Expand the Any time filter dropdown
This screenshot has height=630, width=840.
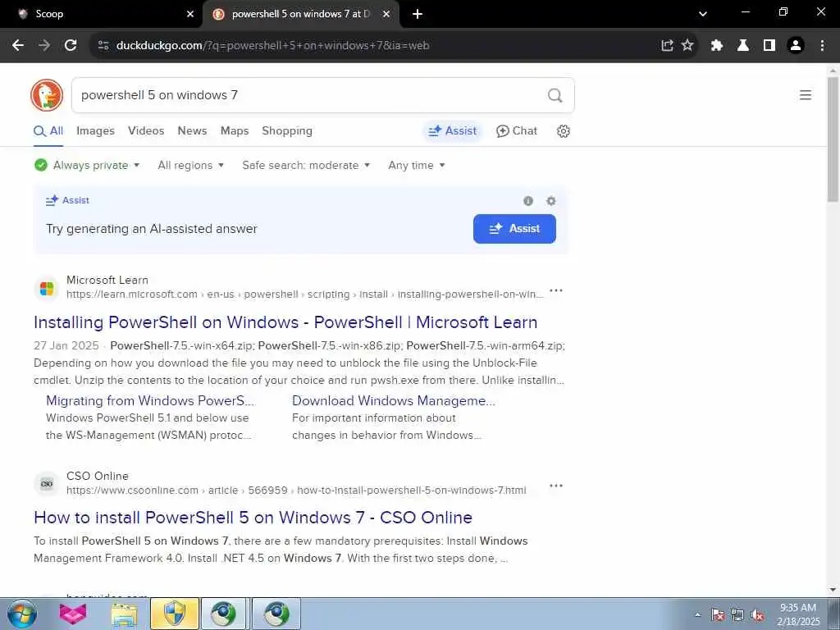pyautogui.click(x=416, y=165)
